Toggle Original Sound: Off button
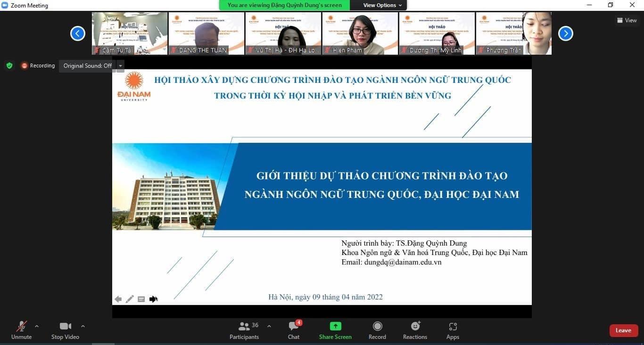644x345 pixels. coord(87,66)
